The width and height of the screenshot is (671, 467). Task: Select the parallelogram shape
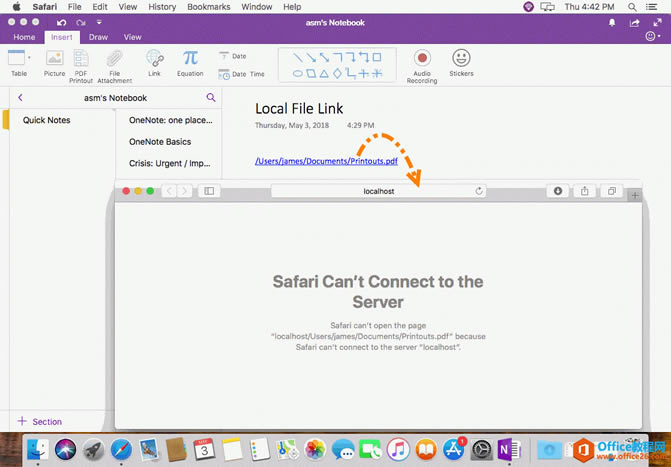tap(311, 74)
